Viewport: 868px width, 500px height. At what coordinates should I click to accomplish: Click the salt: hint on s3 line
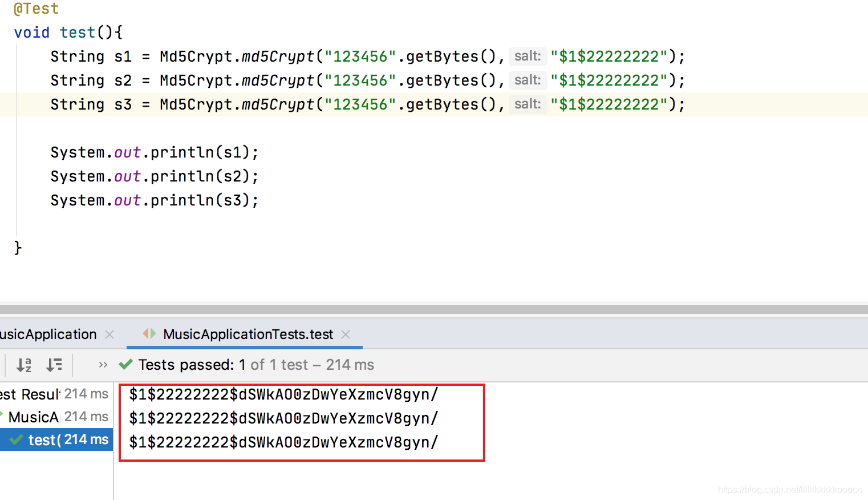tap(528, 104)
